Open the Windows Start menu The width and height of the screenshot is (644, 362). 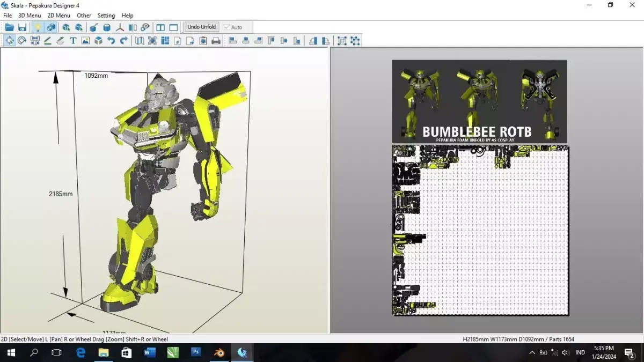11,352
